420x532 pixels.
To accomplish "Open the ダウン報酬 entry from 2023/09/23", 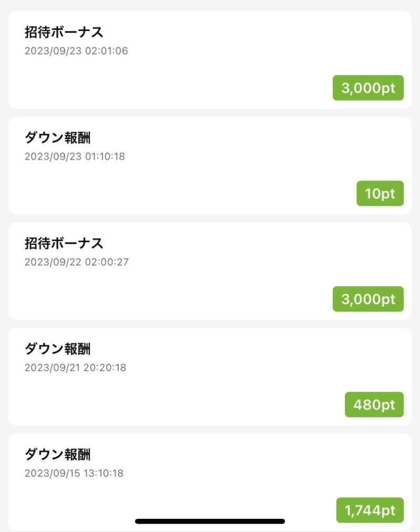I will coord(210,165).
